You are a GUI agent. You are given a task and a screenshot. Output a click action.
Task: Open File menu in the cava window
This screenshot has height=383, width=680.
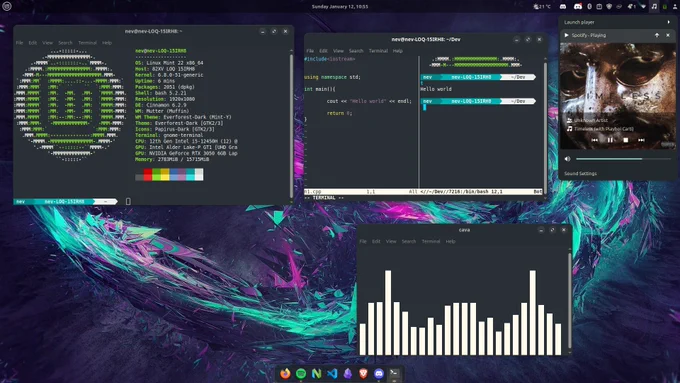pos(363,241)
